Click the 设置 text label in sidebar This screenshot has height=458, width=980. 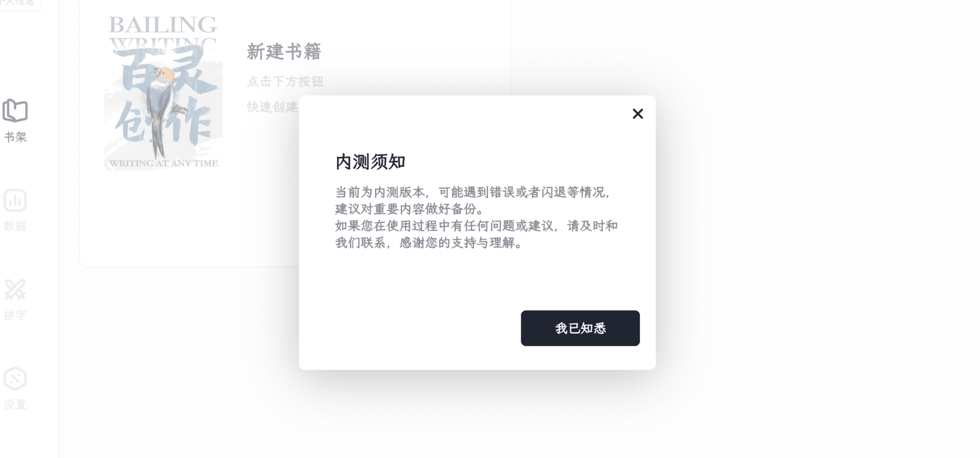[15, 404]
